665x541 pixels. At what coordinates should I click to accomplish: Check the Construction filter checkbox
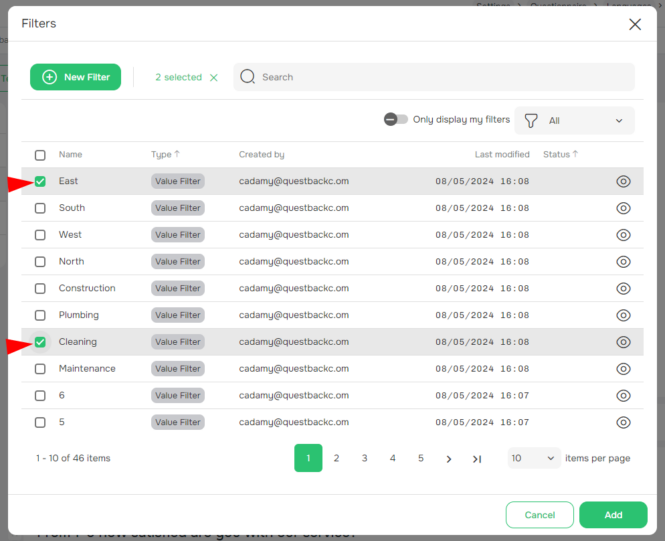click(x=40, y=289)
